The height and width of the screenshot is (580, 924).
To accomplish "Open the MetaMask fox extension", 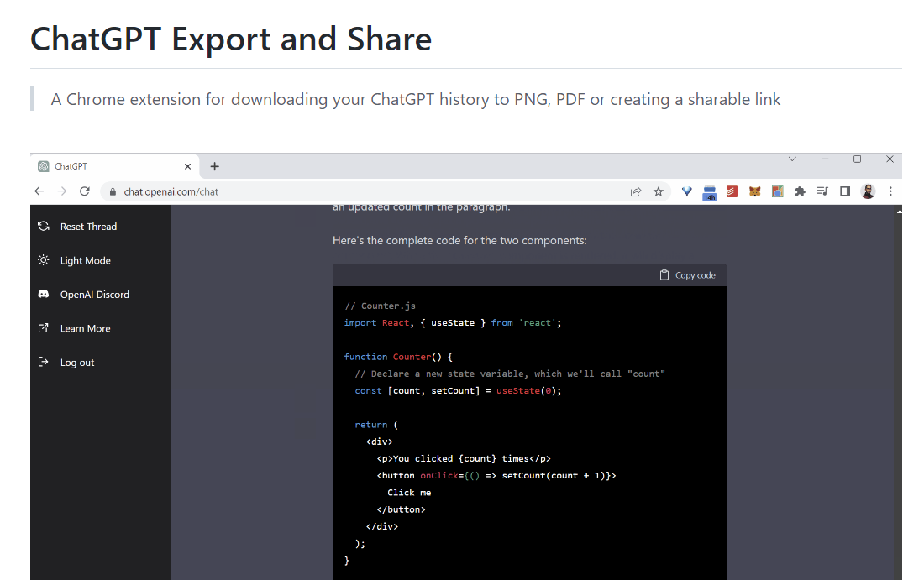I will click(x=755, y=191).
